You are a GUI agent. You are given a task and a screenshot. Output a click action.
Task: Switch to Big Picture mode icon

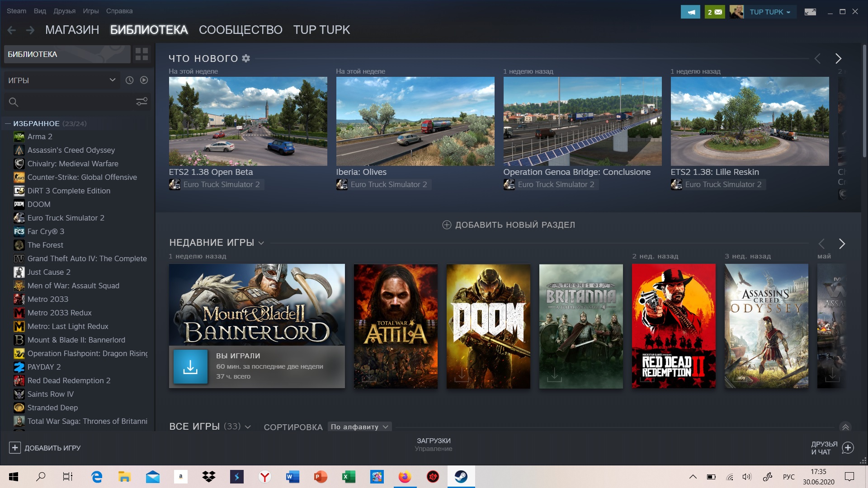(x=810, y=12)
